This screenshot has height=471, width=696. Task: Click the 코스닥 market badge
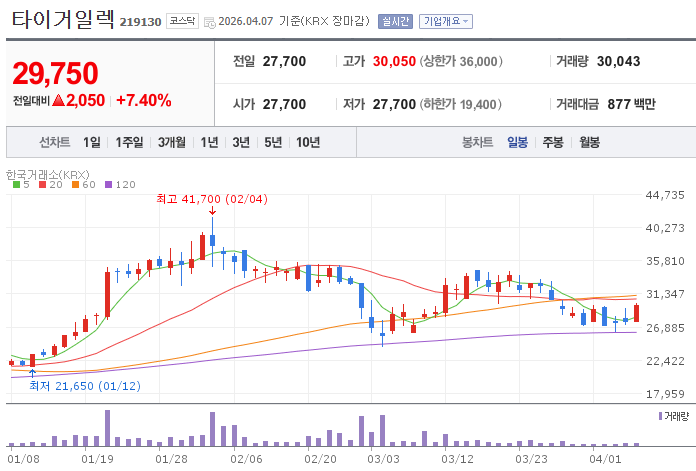pyautogui.click(x=182, y=21)
